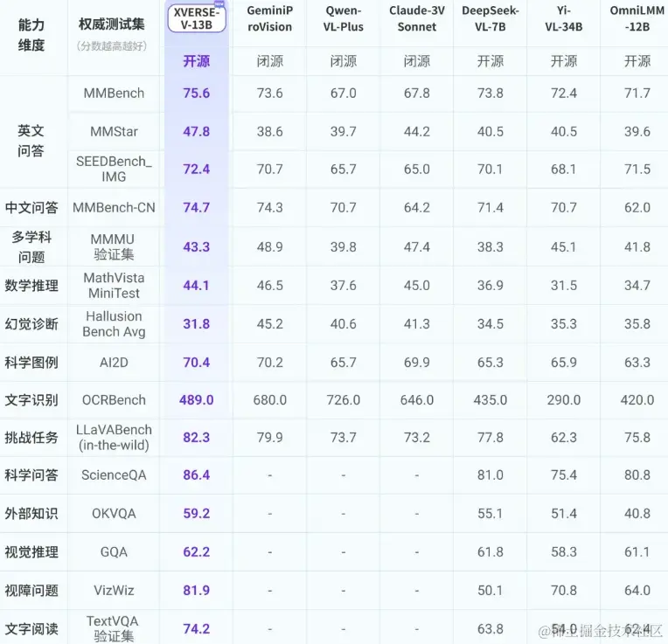Click the 科学图例 category cell
The width and height of the screenshot is (668, 644).
coord(31,363)
